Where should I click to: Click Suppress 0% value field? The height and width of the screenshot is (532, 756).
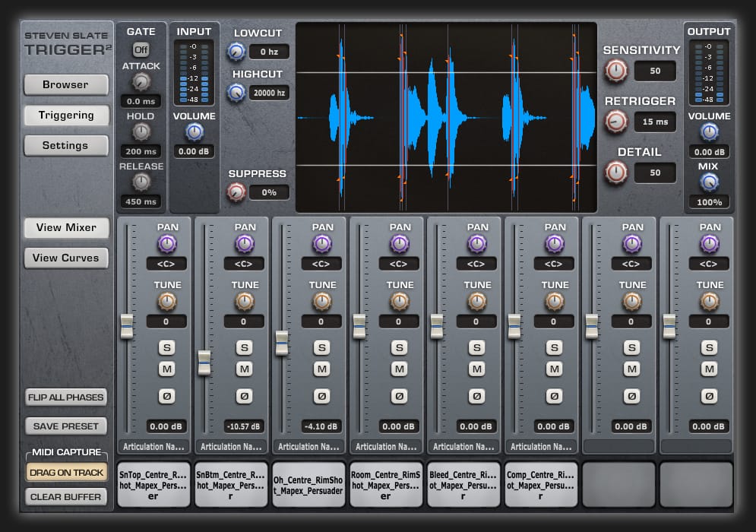click(x=269, y=192)
